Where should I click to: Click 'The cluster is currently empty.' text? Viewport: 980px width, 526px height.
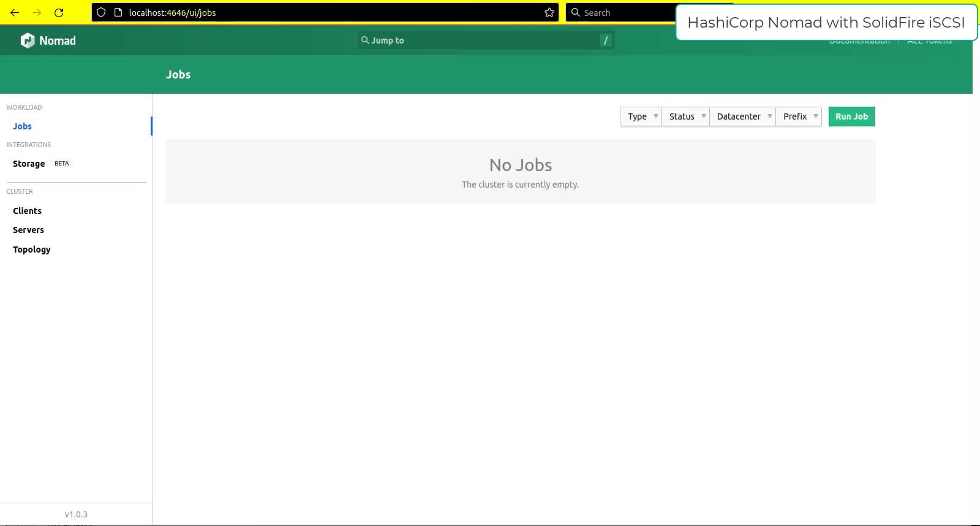521,185
